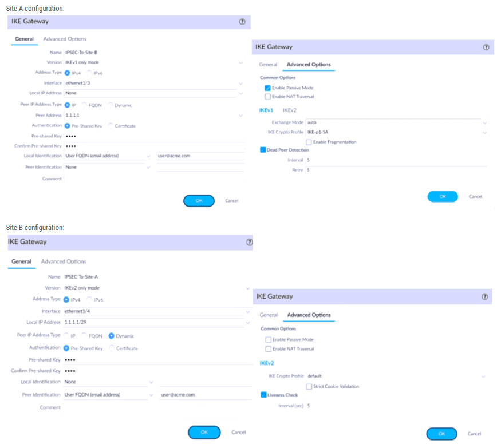Enable the Fragmentation checkbox
Screen dimensions: 501x448
click(x=309, y=142)
